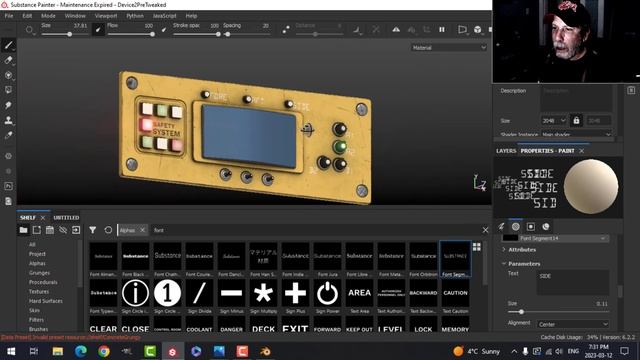Open the Alignment Center dropdown
640x360 pixels.
573,324
